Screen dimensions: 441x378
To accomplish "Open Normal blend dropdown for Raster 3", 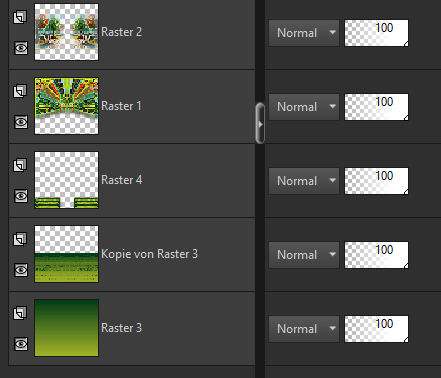I will pos(304,329).
